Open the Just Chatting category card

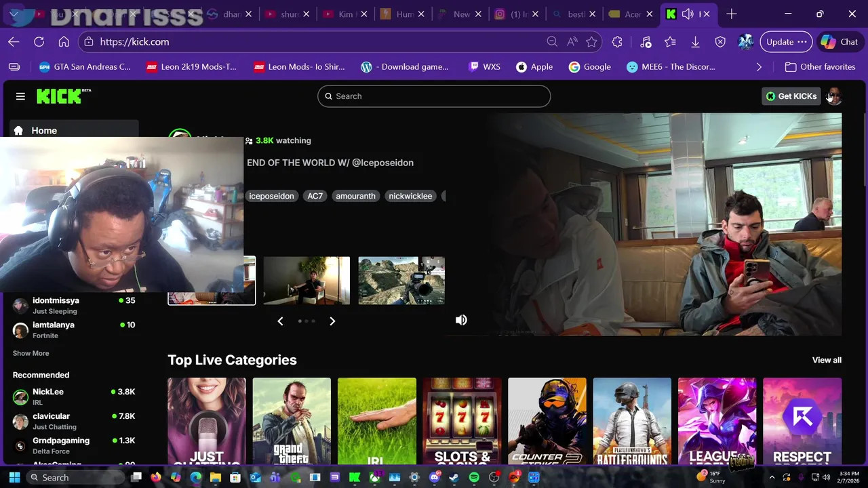click(x=207, y=421)
